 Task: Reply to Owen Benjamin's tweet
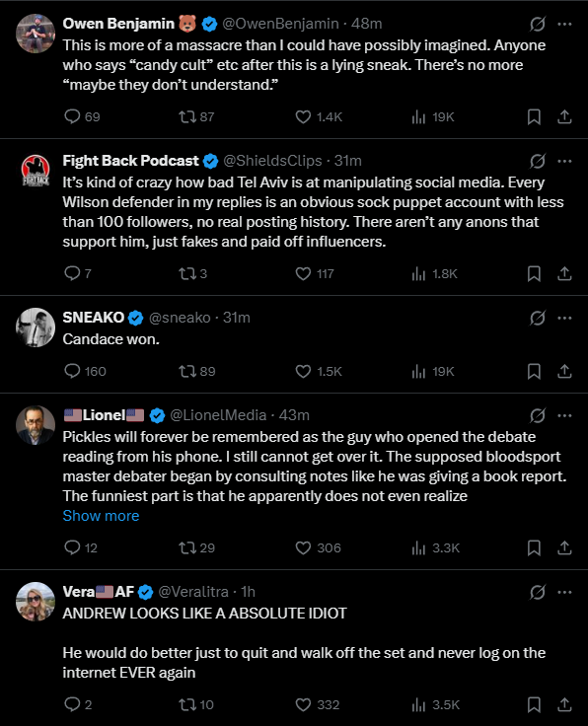[82, 116]
